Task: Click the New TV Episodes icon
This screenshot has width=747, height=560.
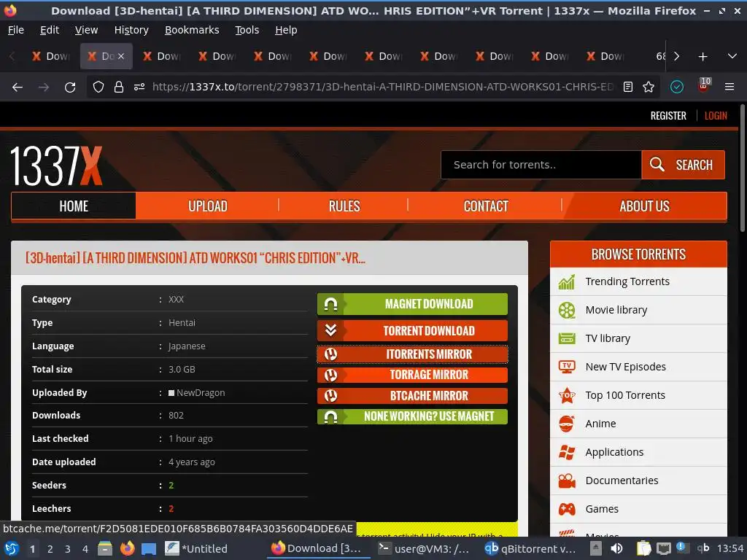Action: pyautogui.click(x=567, y=367)
